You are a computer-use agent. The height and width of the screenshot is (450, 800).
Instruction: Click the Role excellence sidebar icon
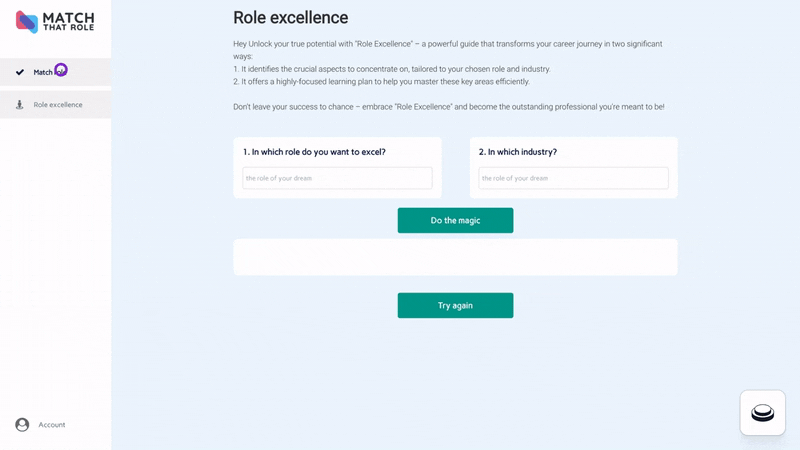tap(20, 105)
